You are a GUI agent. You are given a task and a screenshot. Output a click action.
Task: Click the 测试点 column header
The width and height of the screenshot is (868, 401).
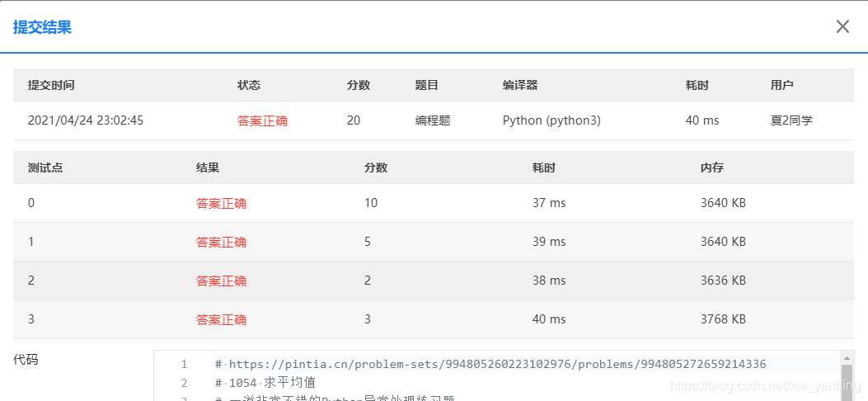pyautogui.click(x=45, y=167)
